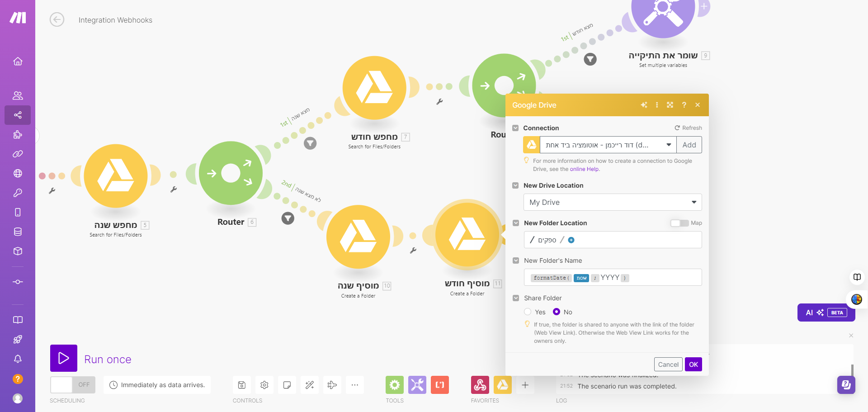The width and height of the screenshot is (868, 412).
Task: Click the Save scenario icon in controls
Action: coord(242,385)
